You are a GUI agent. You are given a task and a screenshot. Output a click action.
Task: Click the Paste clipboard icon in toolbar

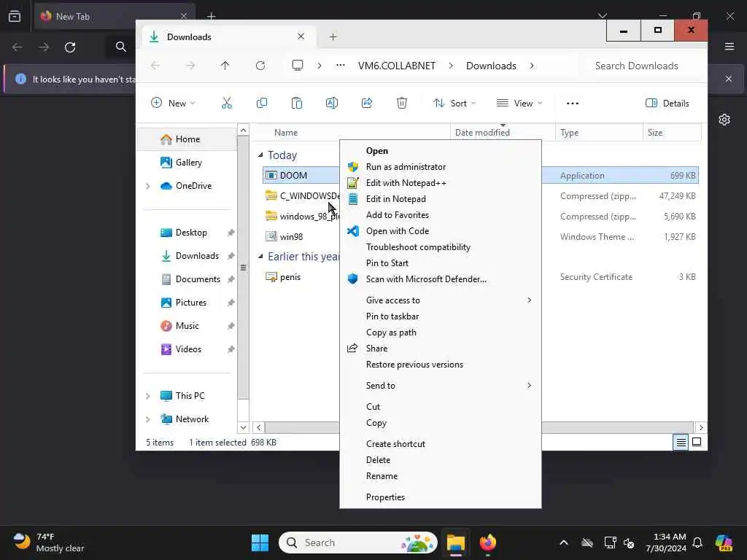click(x=297, y=103)
